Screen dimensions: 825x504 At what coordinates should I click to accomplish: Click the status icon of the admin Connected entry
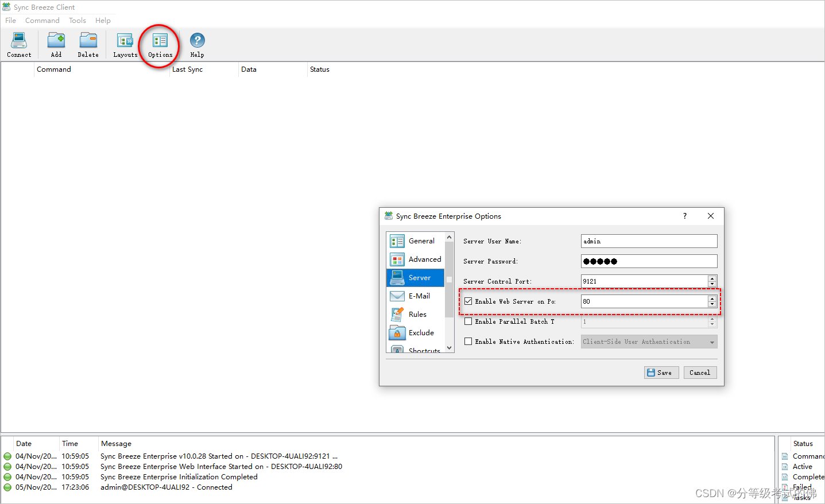click(7, 487)
